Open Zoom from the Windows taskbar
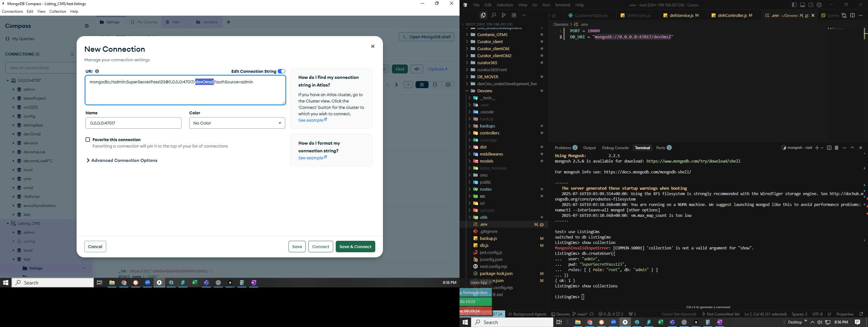Viewport: 868px width, 327px height. coord(147,283)
